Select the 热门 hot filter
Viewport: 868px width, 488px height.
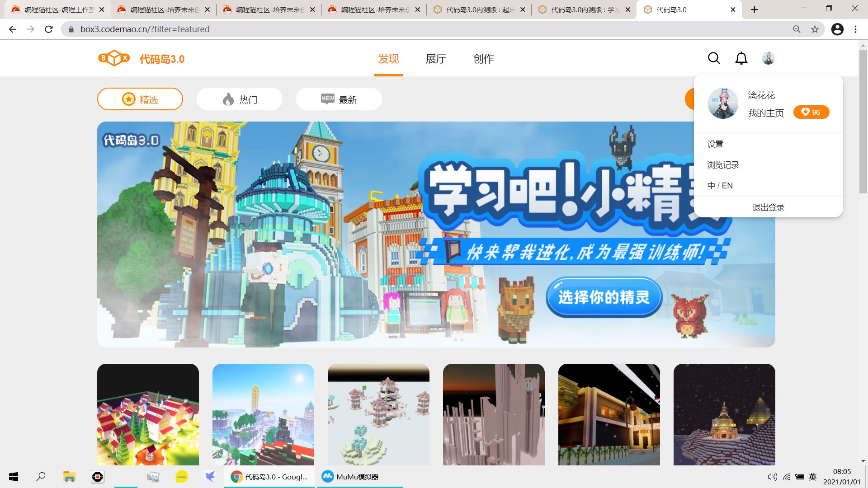(240, 99)
